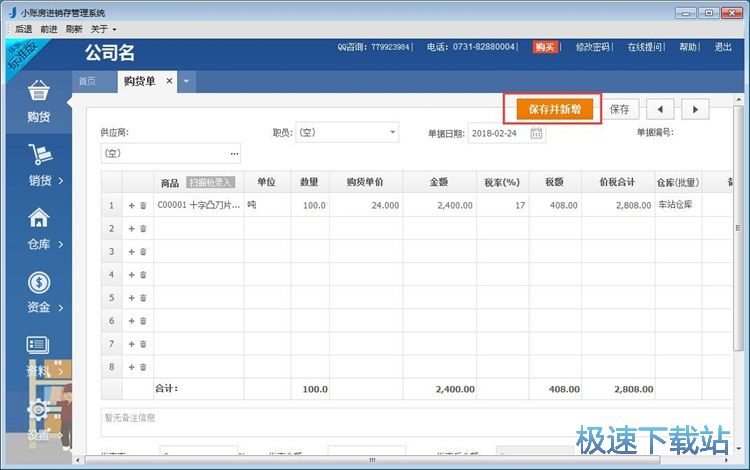Close the 购货单 tab
750x470 pixels.
(x=169, y=81)
